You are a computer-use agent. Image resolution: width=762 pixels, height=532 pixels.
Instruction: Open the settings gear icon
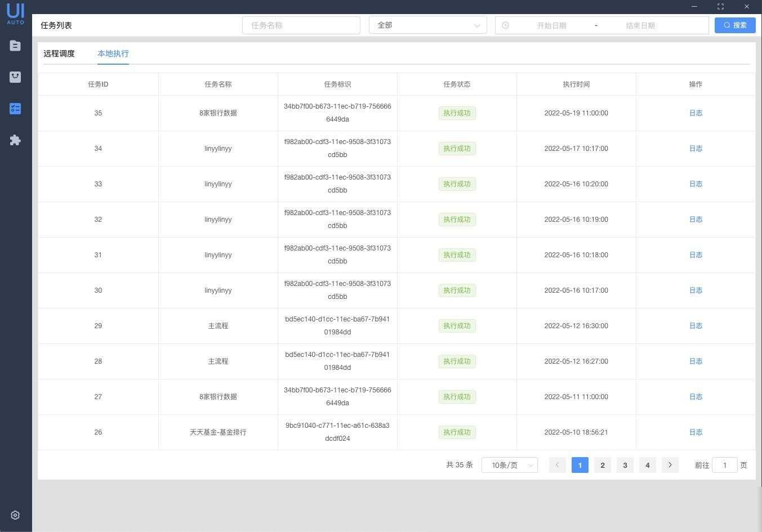pyautogui.click(x=15, y=515)
